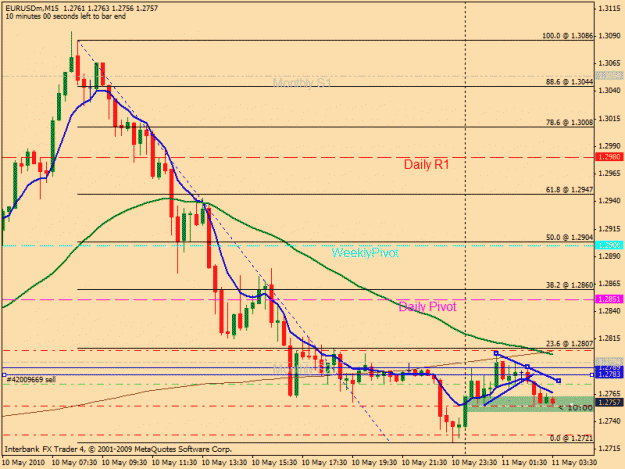The width and height of the screenshot is (625, 469).
Task: Click the magenta Daily Pivot label
Action: click(427, 306)
